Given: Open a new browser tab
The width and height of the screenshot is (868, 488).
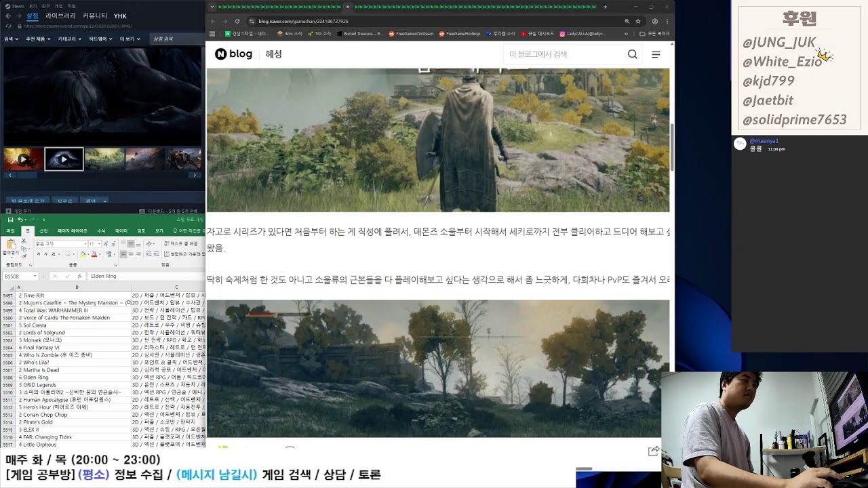Looking at the screenshot, I should point(605,7).
